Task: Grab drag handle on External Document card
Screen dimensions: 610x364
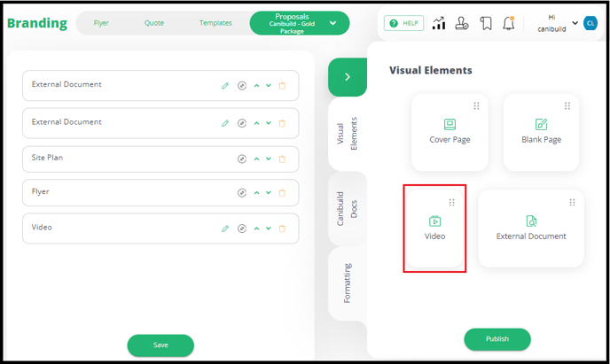Action: click(572, 202)
